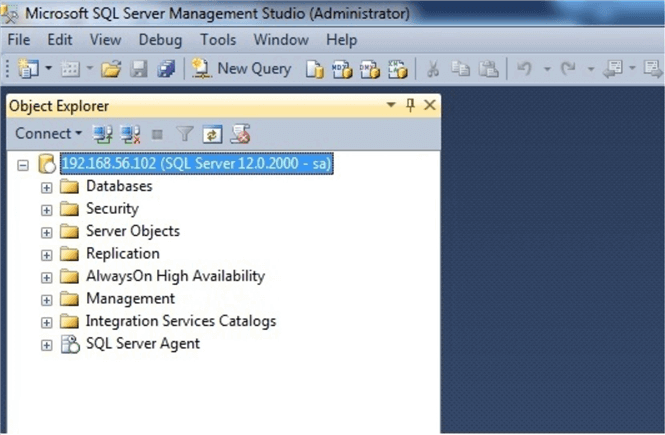Toggle the Object Explorer auto-hide pin
Viewport: 665px width, 435px height.
[x=410, y=105]
